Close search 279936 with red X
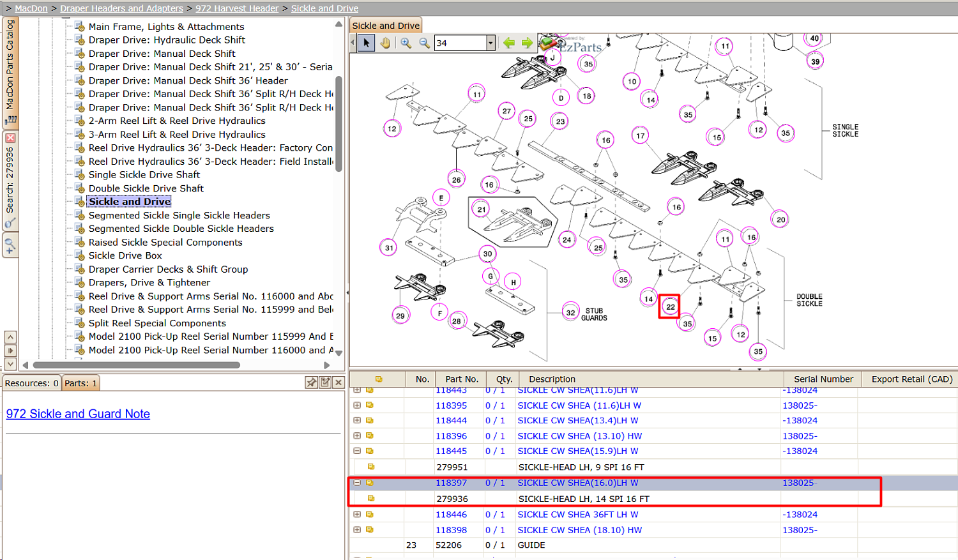 click(x=10, y=138)
